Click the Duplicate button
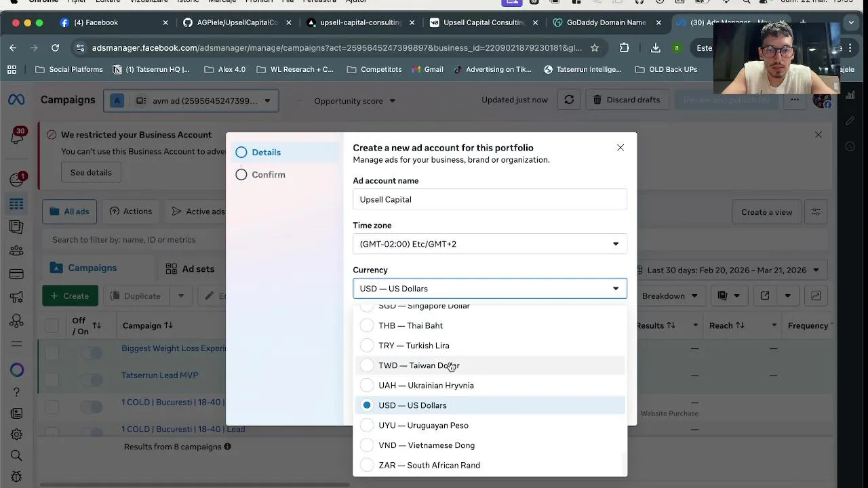 (136, 296)
